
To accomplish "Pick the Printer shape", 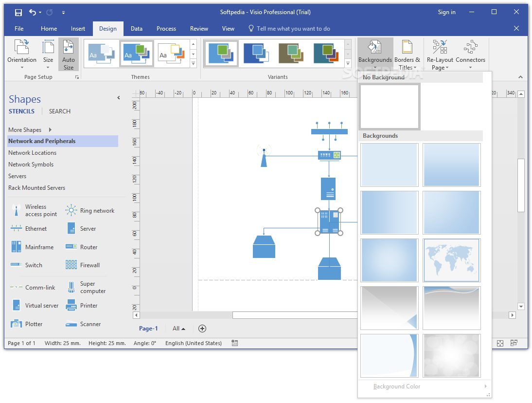I will [x=82, y=306].
